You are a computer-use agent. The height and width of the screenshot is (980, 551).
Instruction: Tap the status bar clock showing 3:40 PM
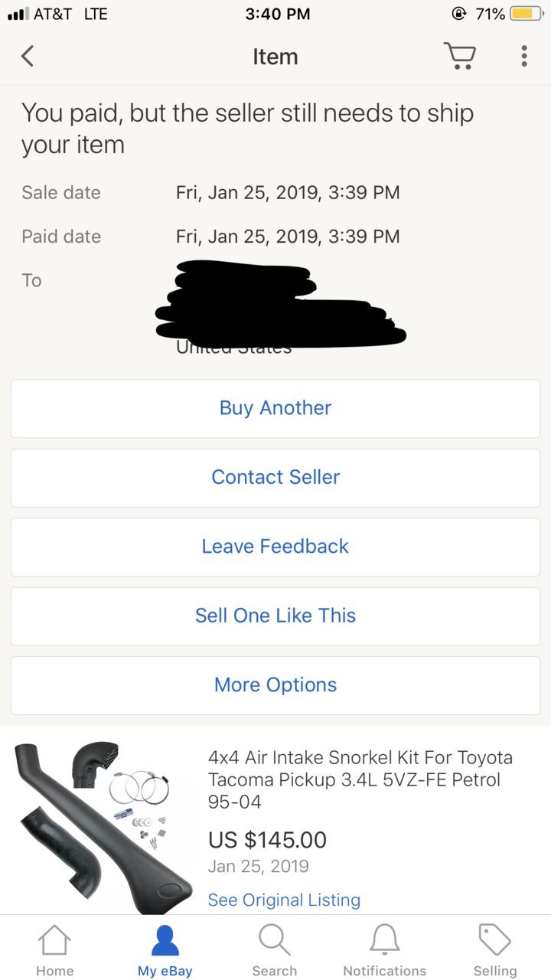[x=278, y=14]
